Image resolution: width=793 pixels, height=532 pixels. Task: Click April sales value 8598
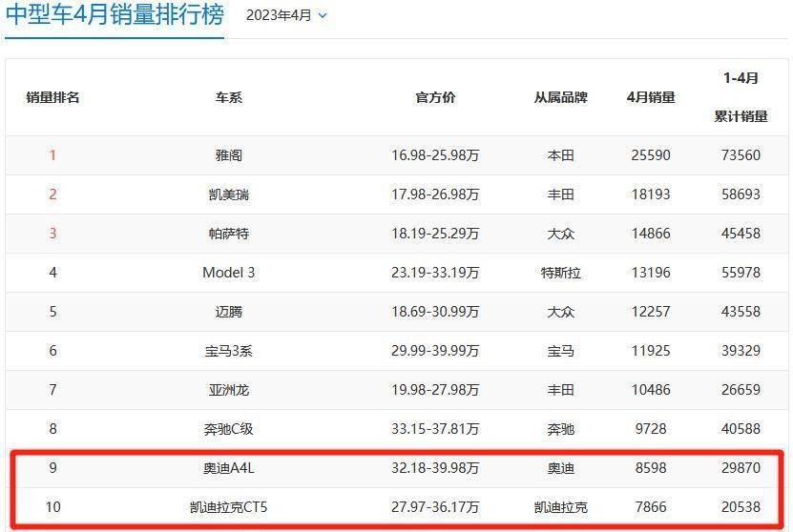pyautogui.click(x=651, y=468)
